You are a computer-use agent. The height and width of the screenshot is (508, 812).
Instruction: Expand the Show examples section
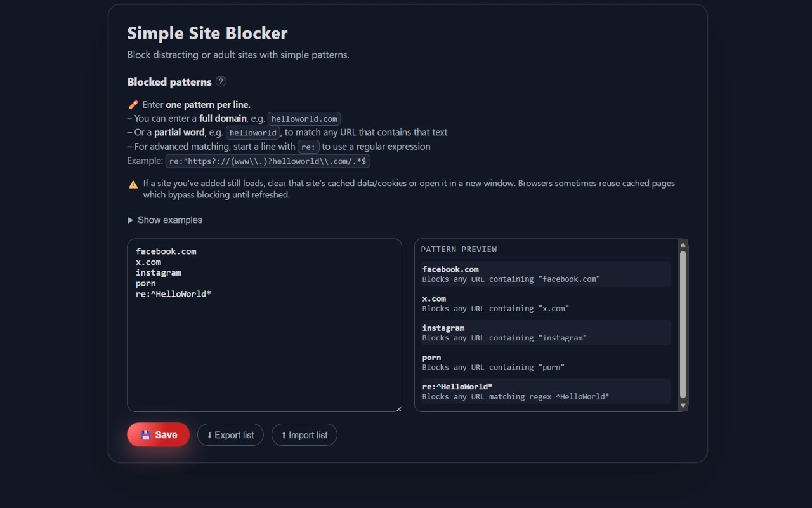tap(165, 220)
